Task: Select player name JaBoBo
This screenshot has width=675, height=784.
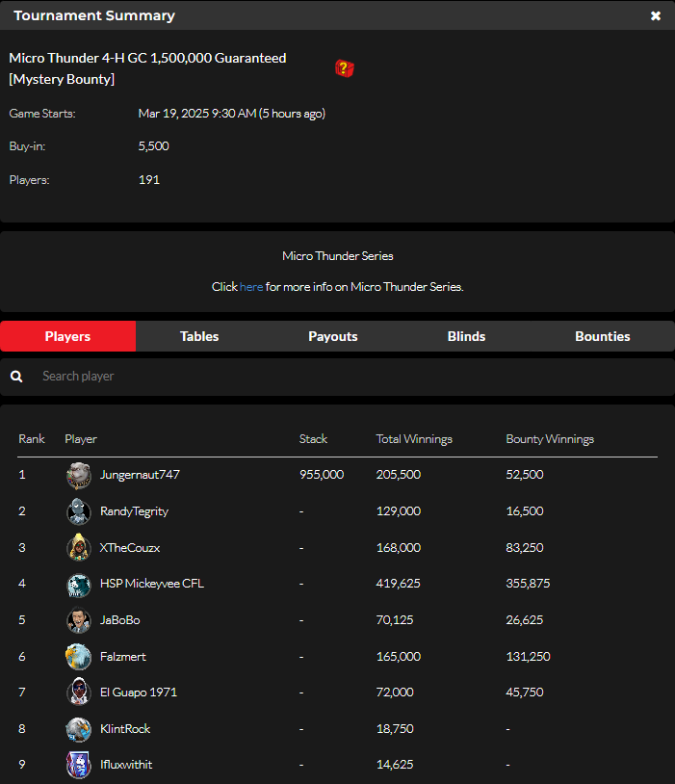Action: click(x=120, y=620)
